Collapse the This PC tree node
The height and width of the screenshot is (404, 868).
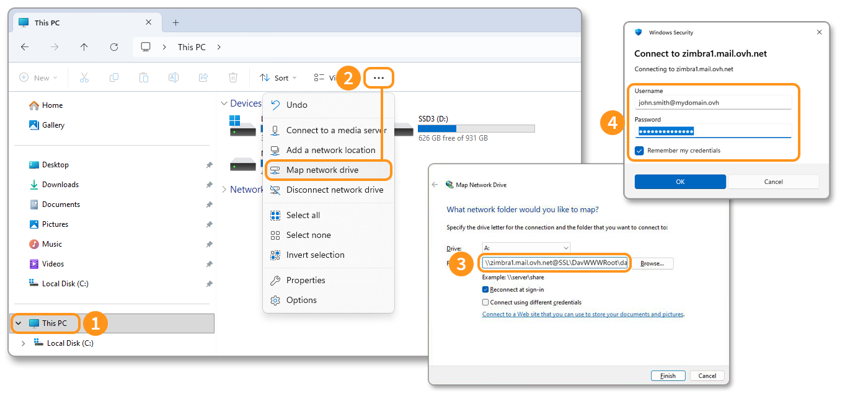click(x=19, y=323)
